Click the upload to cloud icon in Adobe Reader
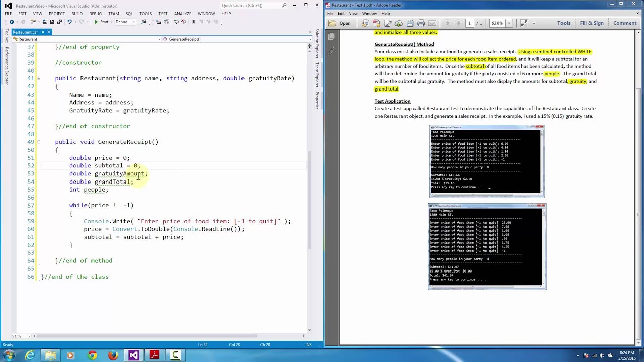Screen dimensions: 644x362 tap(399, 23)
